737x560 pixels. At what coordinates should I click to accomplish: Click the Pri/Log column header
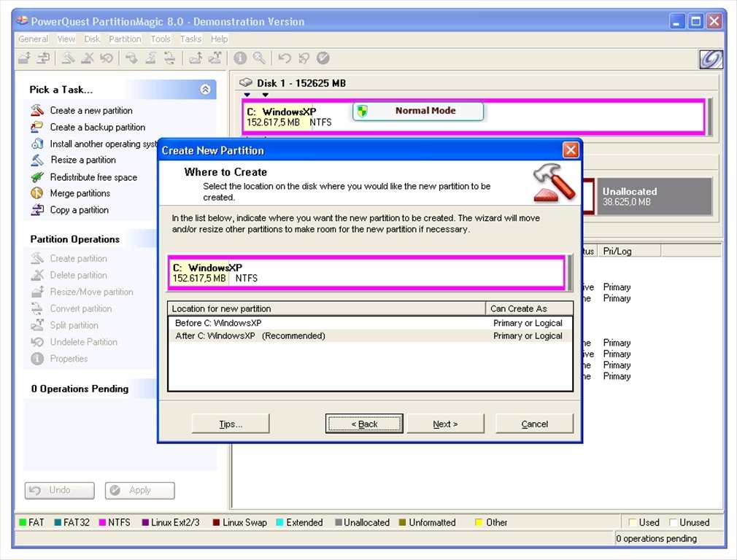point(630,251)
